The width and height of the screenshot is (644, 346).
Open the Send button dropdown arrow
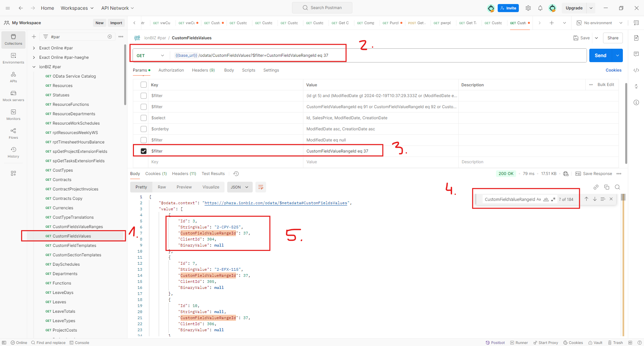tap(617, 55)
